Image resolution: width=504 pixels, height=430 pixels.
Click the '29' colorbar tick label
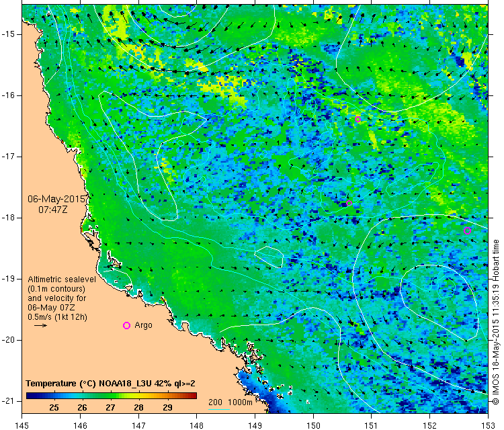pos(167,408)
